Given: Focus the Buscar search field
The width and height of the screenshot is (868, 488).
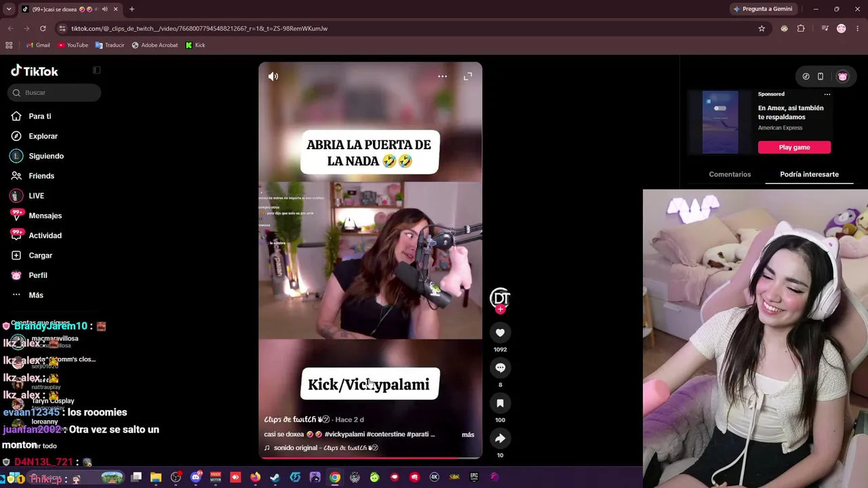Looking at the screenshot, I should click(x=54, y=93).
